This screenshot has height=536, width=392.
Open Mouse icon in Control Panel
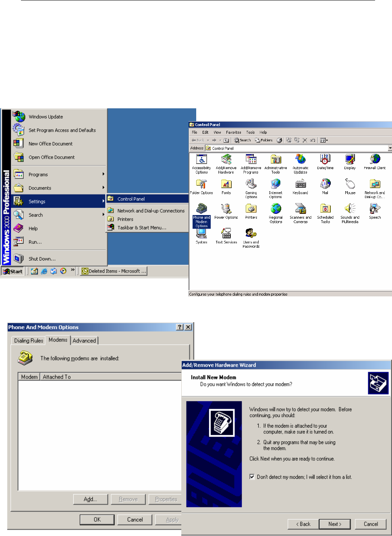350,187
